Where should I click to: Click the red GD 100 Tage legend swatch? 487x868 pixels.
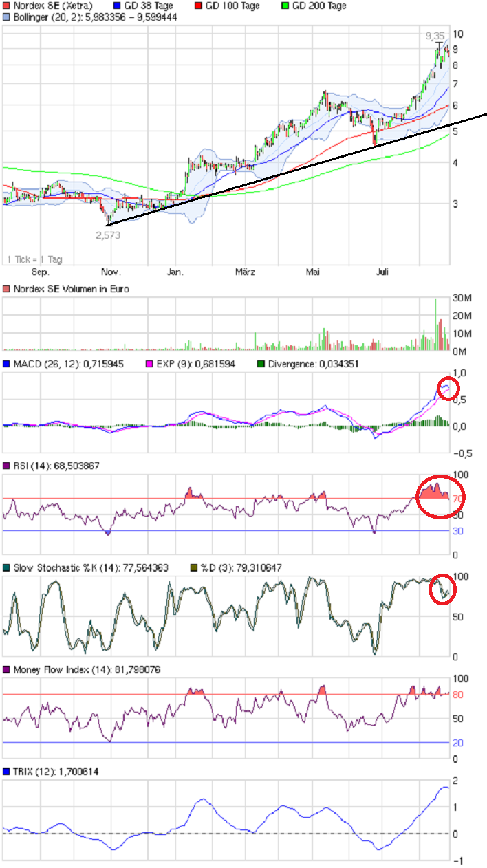point(197,6)
